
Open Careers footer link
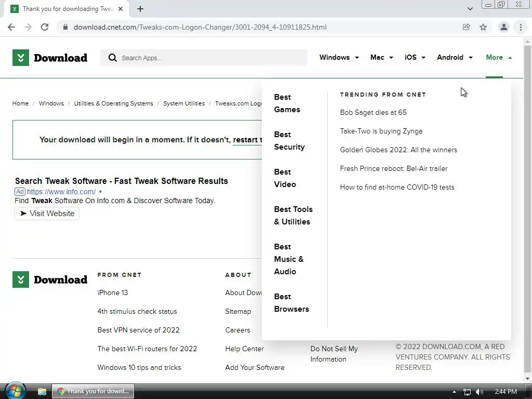point(237,330)
